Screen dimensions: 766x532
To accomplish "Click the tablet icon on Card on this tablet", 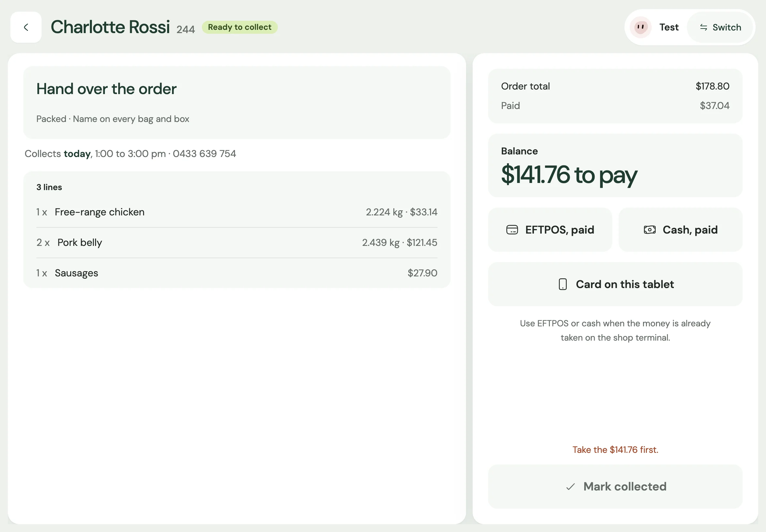I will [x=562, y=284].
